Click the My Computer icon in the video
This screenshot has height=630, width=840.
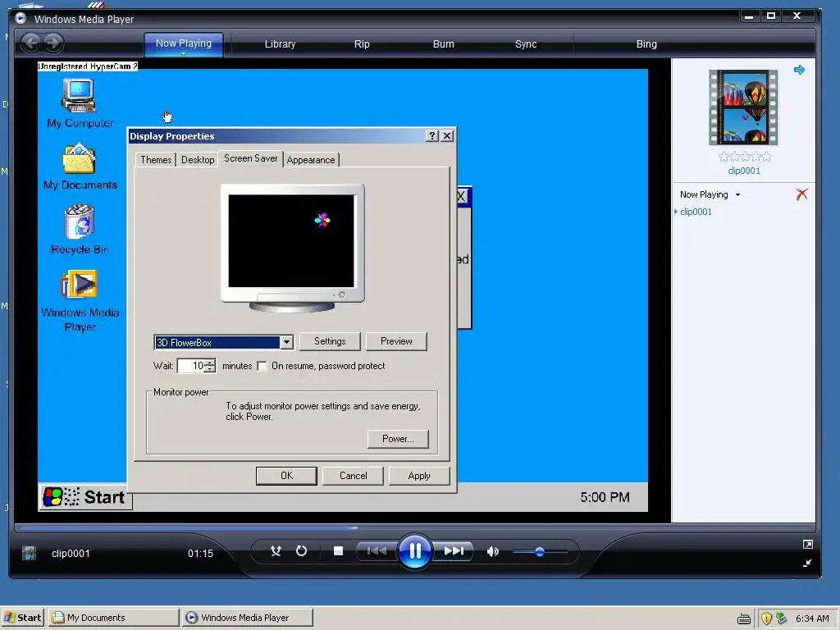click(x=80, y=95)
